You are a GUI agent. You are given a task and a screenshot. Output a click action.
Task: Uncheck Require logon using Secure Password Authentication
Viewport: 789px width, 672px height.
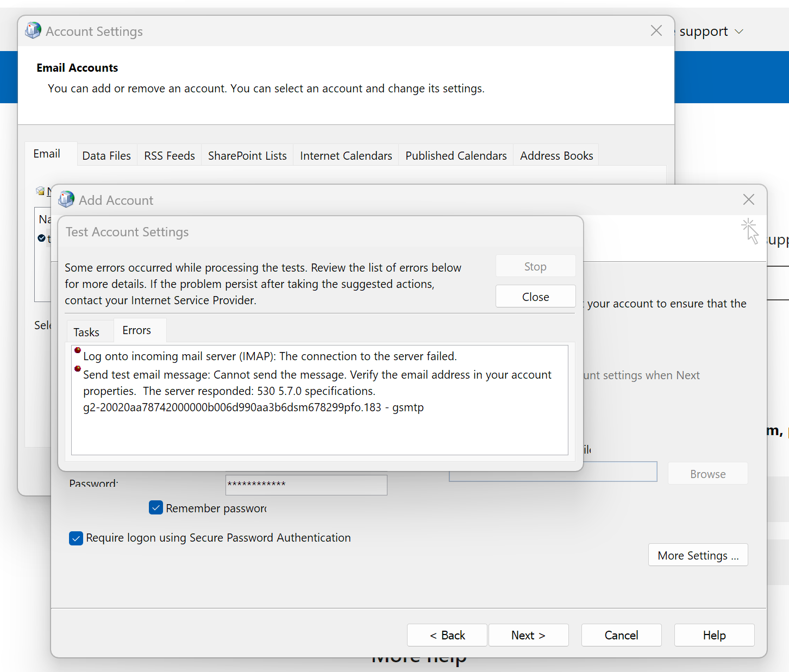[x=76, y=538]
